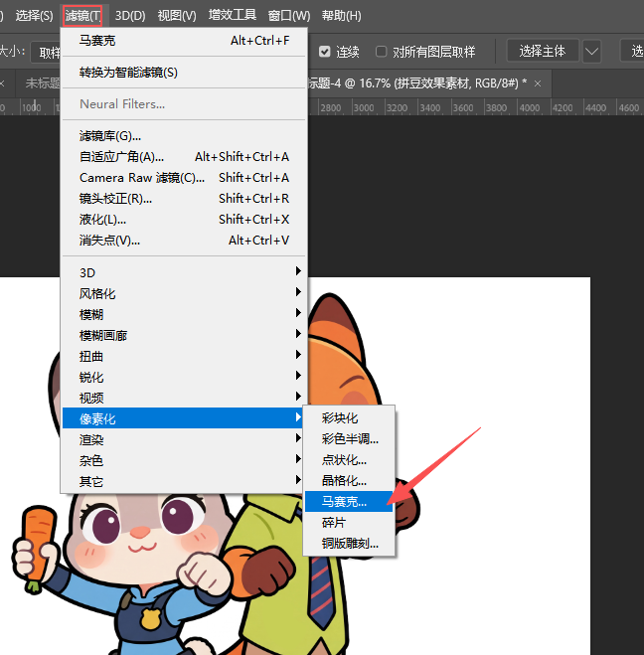Image resolution: width=644 pixels, height=655 pixels.
Task: Toggle the 连续 checkbox
Action: [325, 52]
